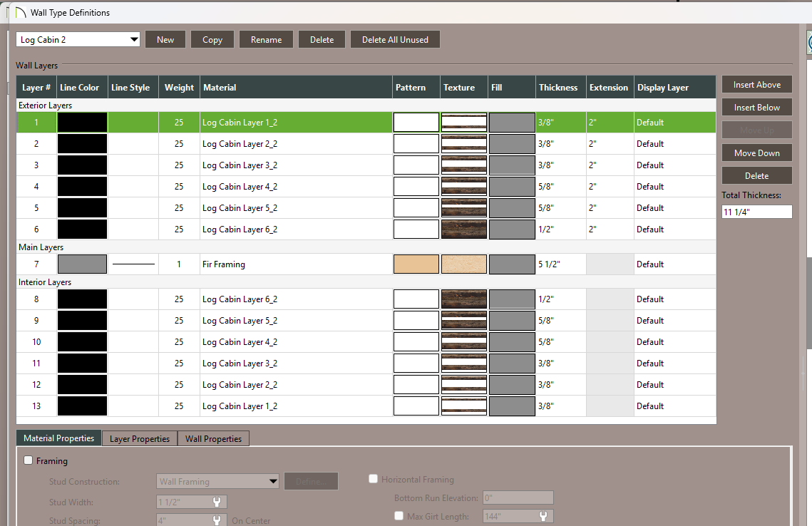Open the Wall Properties tab
Screen dimensions: 812x526
213,439
